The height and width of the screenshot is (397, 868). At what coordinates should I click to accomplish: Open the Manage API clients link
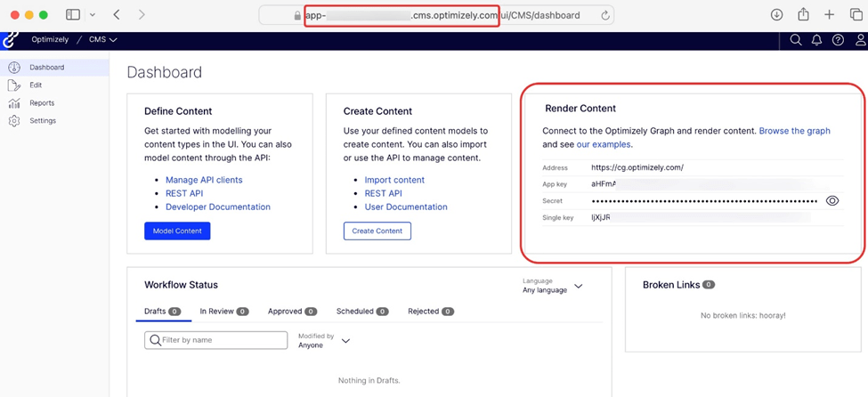tap(204, 180)
